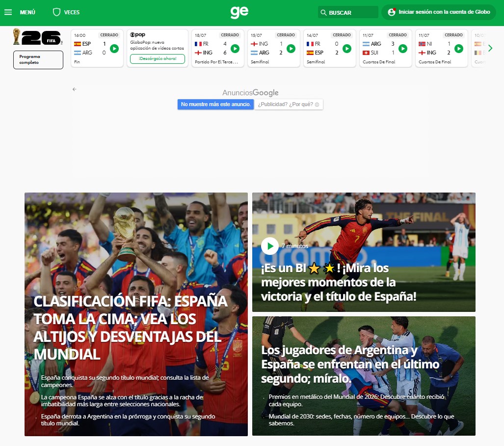Click the Spain flag in 16:00 match

tap(78, 44)
